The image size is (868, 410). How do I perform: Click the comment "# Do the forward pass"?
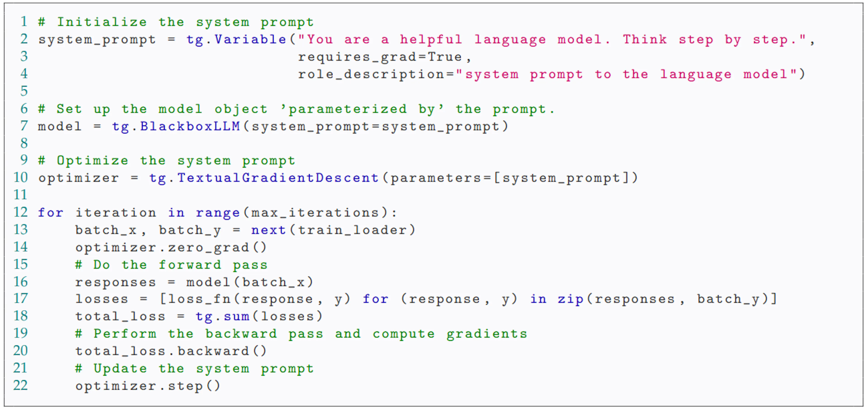(171, 265)
